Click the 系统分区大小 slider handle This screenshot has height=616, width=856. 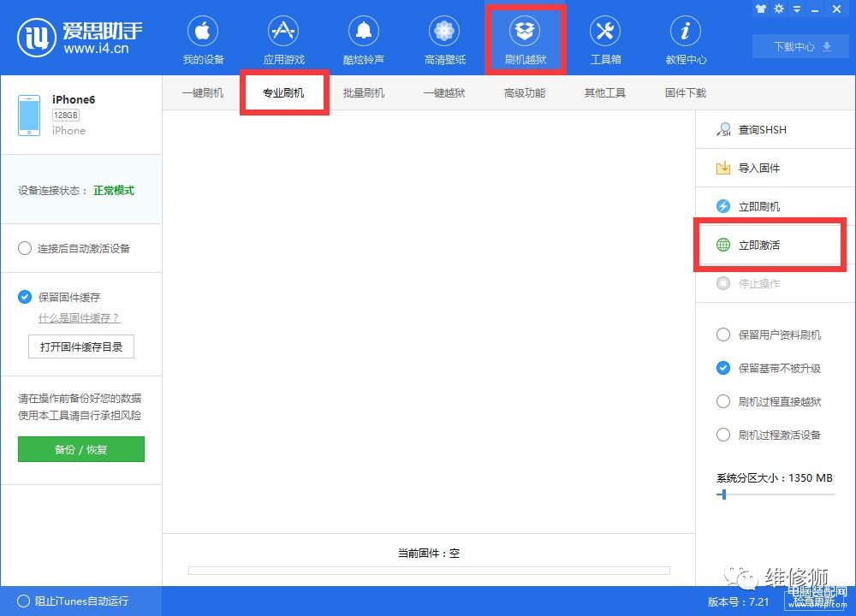point(724,495)
